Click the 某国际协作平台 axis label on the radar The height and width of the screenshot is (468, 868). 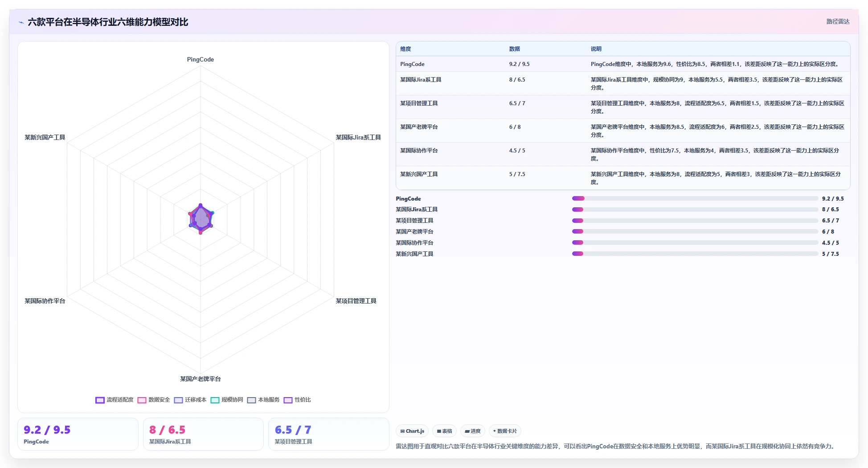45,301
